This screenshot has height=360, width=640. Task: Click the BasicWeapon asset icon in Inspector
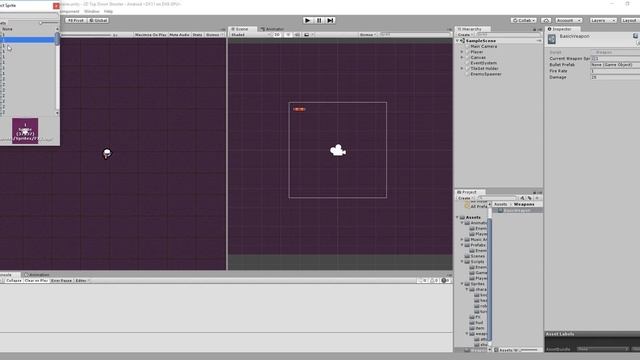click(x=552, y=39)
